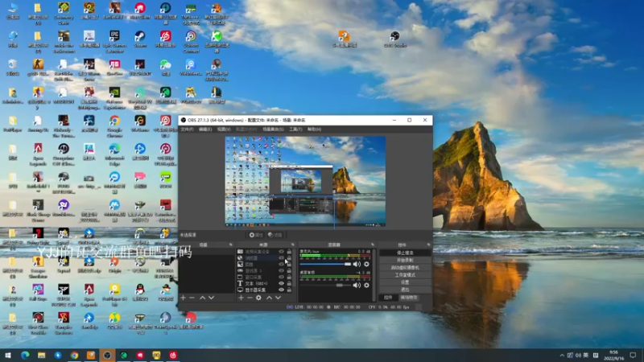This screenshot has height=362, width=644.
Task: Open the File (F) menu in OBS
Action: click(187, 130)
